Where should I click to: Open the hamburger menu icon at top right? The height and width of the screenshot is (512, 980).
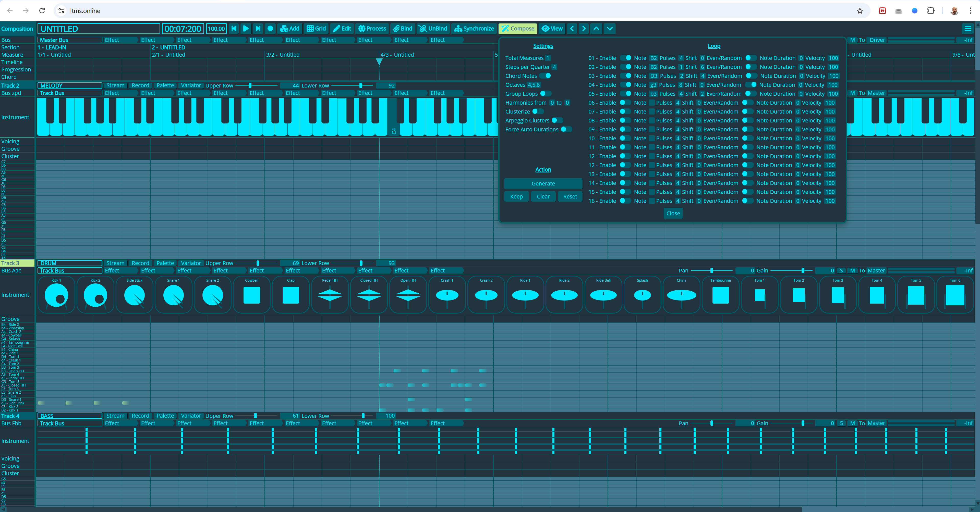[968, 29]
